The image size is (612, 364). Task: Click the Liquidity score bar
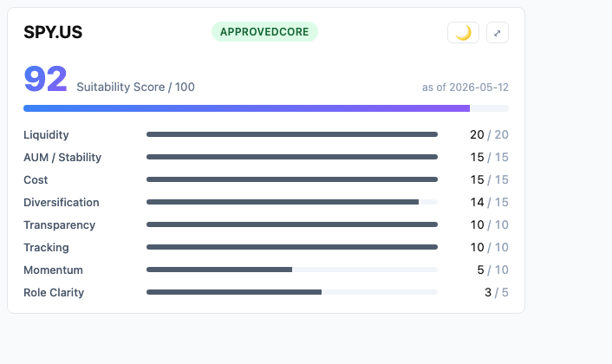(292, 134)
